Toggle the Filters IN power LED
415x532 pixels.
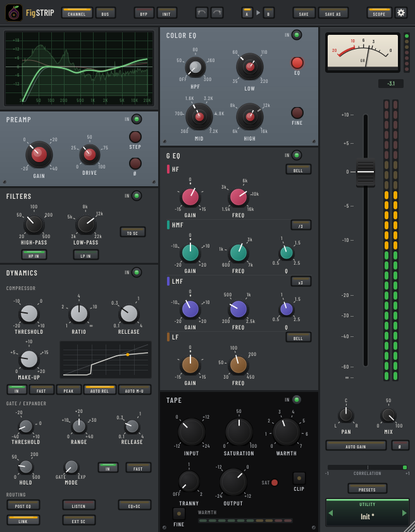point(137,196)
